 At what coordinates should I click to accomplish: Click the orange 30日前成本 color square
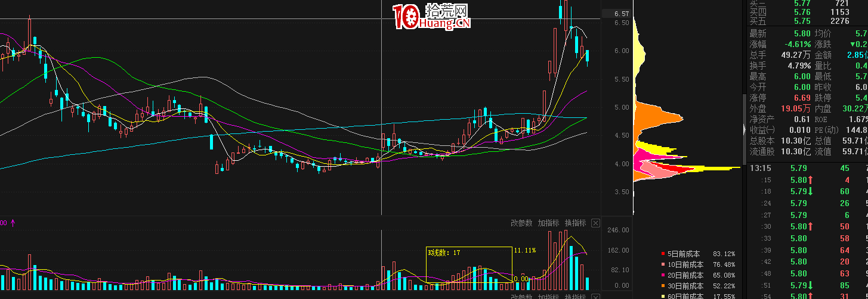point(662,285)
